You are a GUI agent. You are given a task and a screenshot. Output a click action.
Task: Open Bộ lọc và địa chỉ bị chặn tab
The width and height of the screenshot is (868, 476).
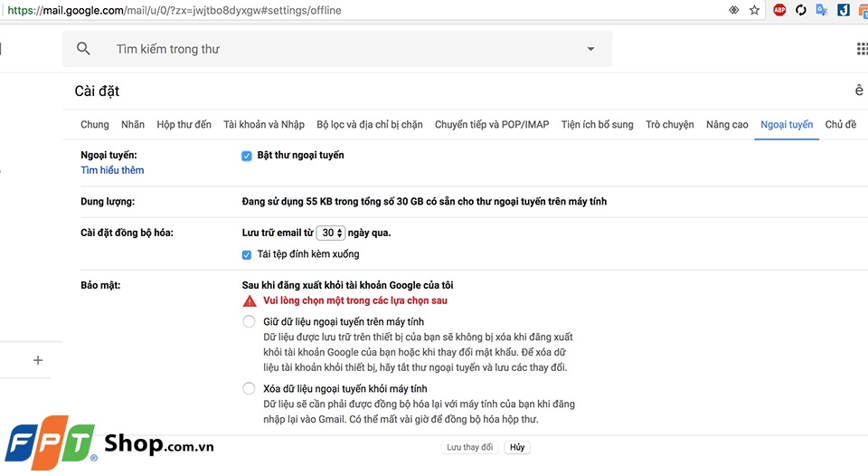370,125
